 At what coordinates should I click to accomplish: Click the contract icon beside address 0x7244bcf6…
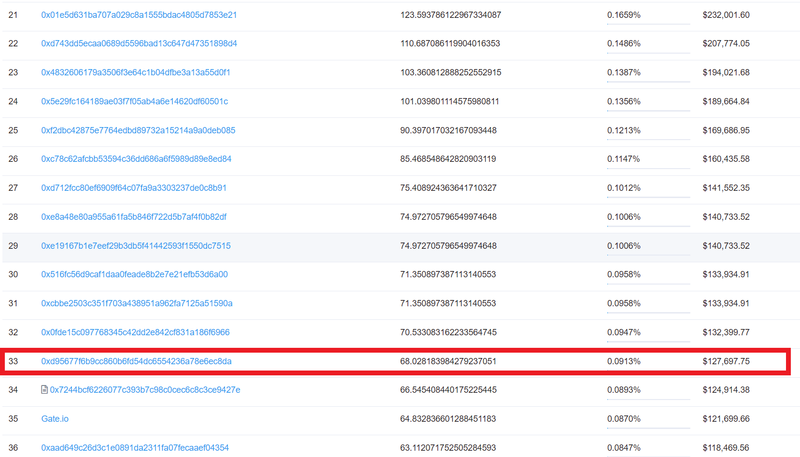coord(44,390)
